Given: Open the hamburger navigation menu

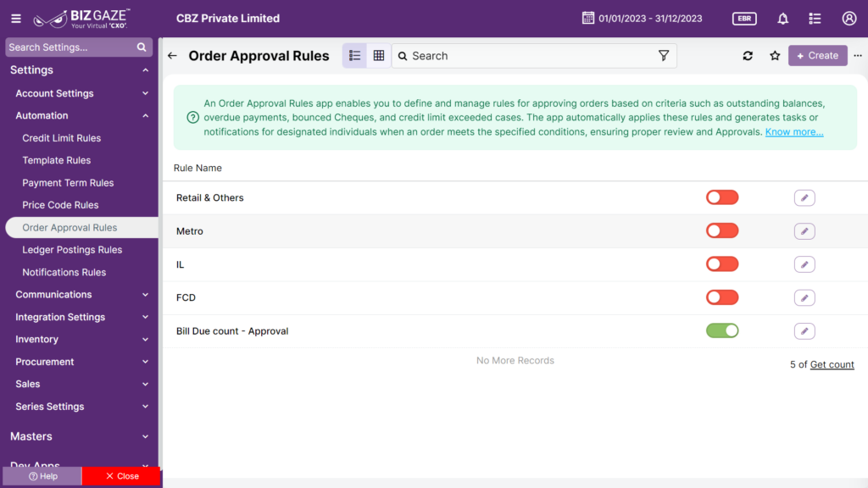Looking at the screenshot, I should pyautogui.click(x=16, y=19).
